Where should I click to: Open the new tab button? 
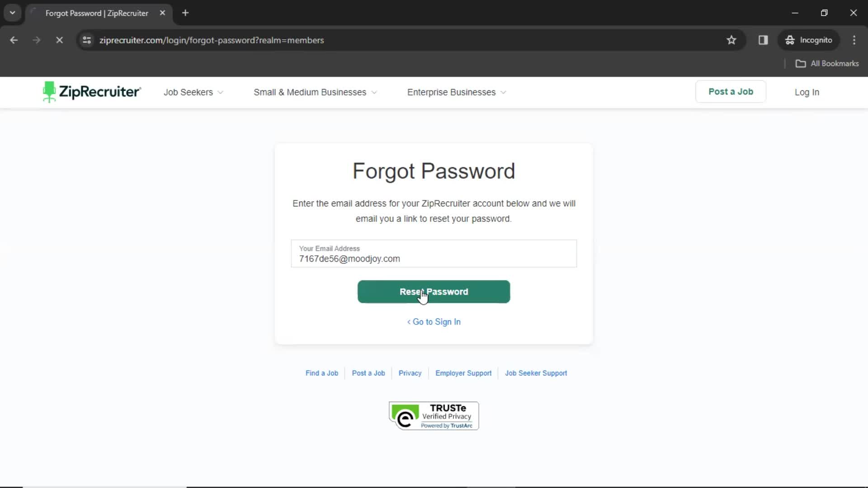click(184, 13)
